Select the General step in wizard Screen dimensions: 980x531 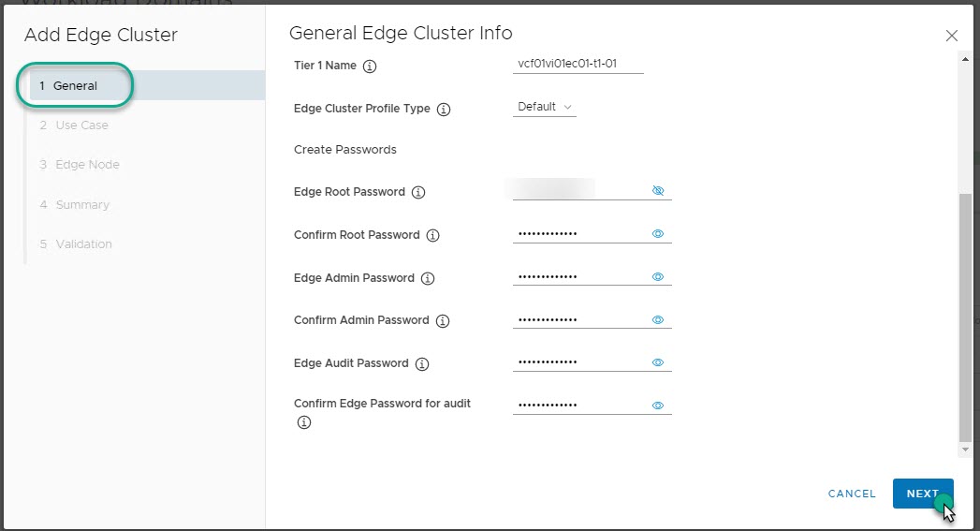tap(75, 86)
